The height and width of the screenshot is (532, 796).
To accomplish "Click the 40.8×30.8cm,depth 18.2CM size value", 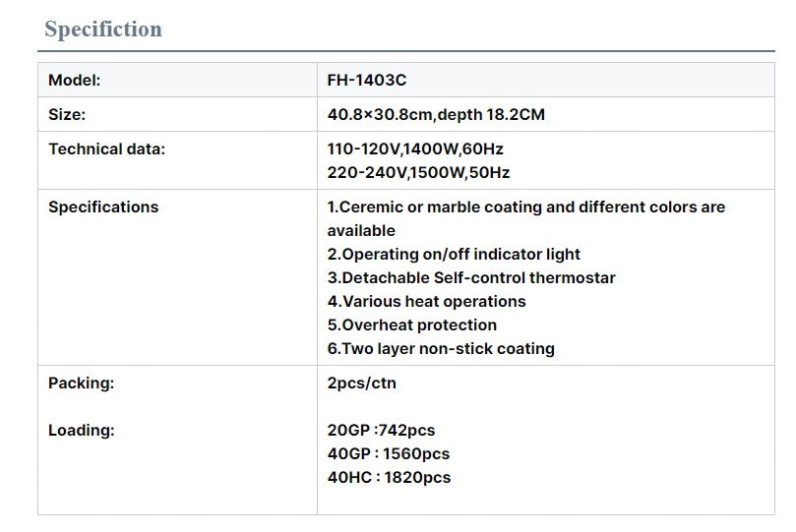I will click(436, 115).
